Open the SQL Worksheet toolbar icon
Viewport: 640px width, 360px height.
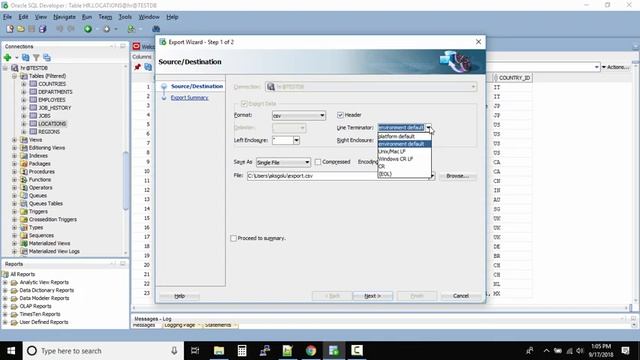click(131, 29)
